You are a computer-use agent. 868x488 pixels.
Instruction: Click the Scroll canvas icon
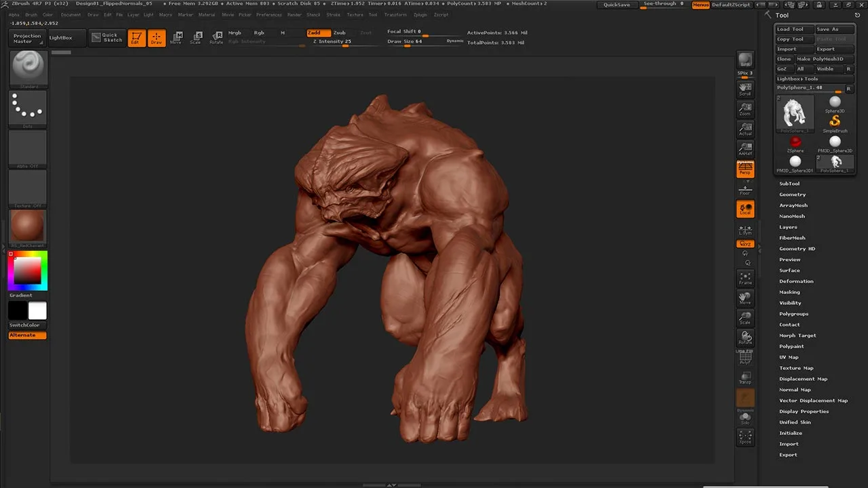[x=745, y=89]
